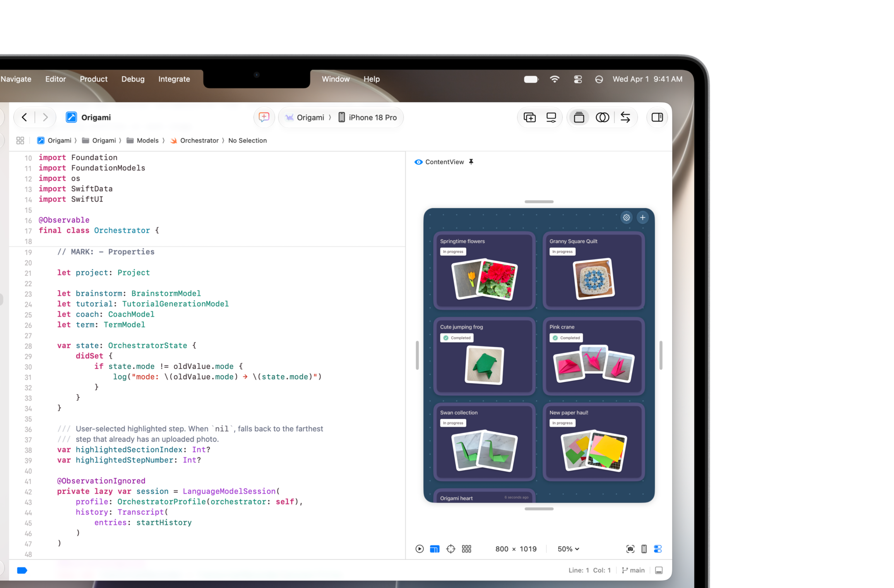Click the Origami project breadcrumb
894x588 pixels.
(54, 141)
